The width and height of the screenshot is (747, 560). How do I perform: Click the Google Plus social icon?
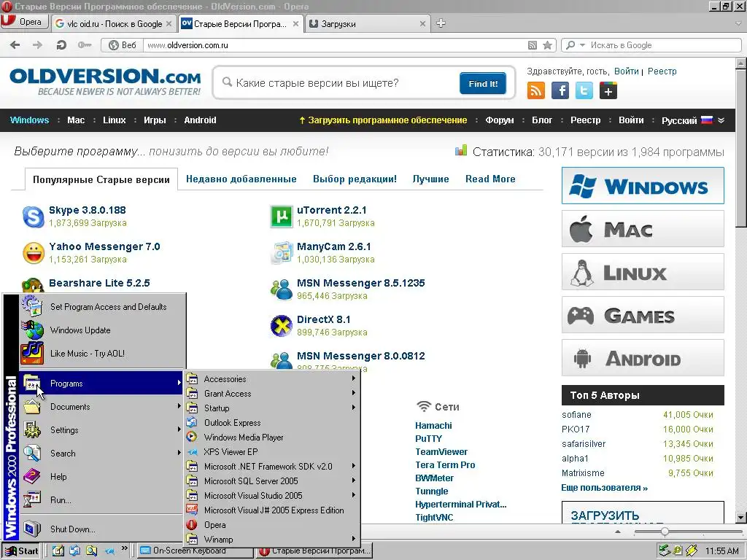(x=608, y=90)
